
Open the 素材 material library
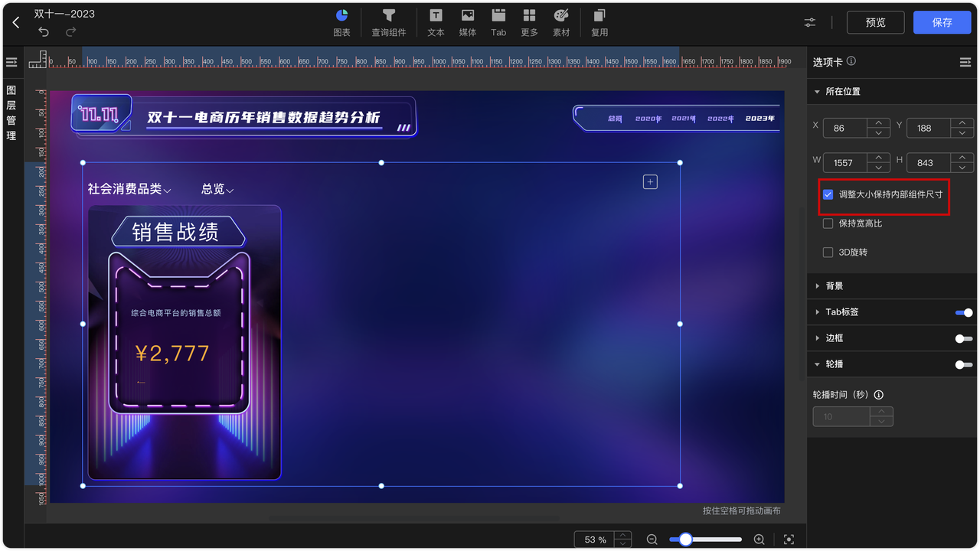pyautogui.click(x=561, y=21)
